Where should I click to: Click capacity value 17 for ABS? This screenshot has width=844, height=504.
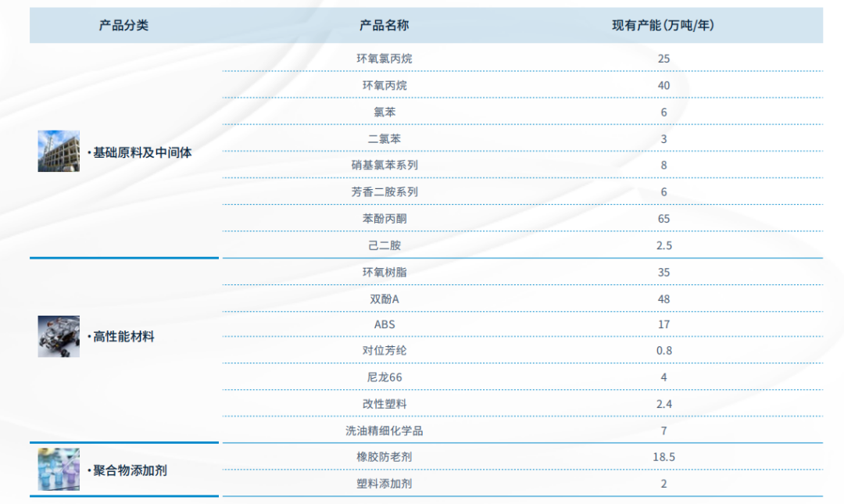click(x=663, y=325)
